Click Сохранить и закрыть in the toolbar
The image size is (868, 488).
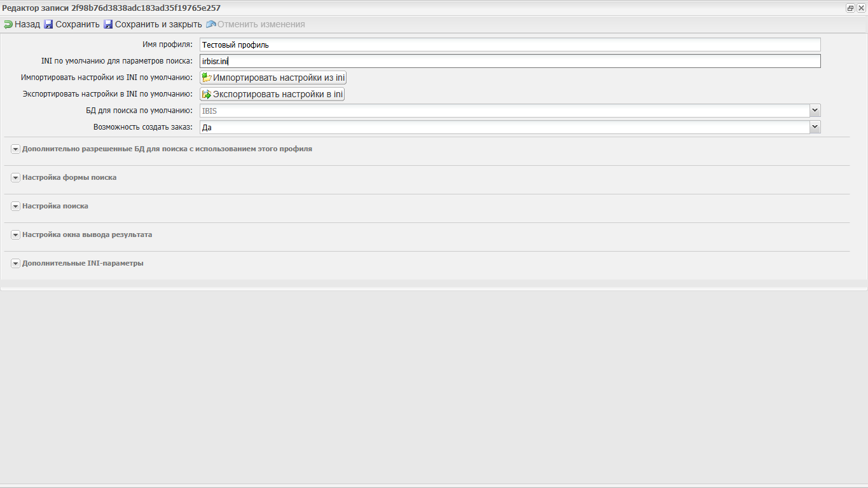point(153,25)
